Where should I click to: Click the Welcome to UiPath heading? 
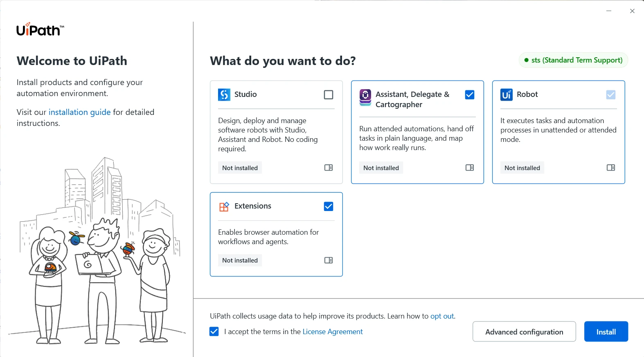[72, 61]
